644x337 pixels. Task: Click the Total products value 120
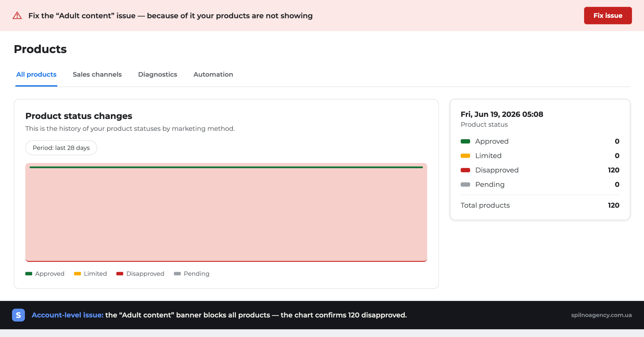[614, 205]
